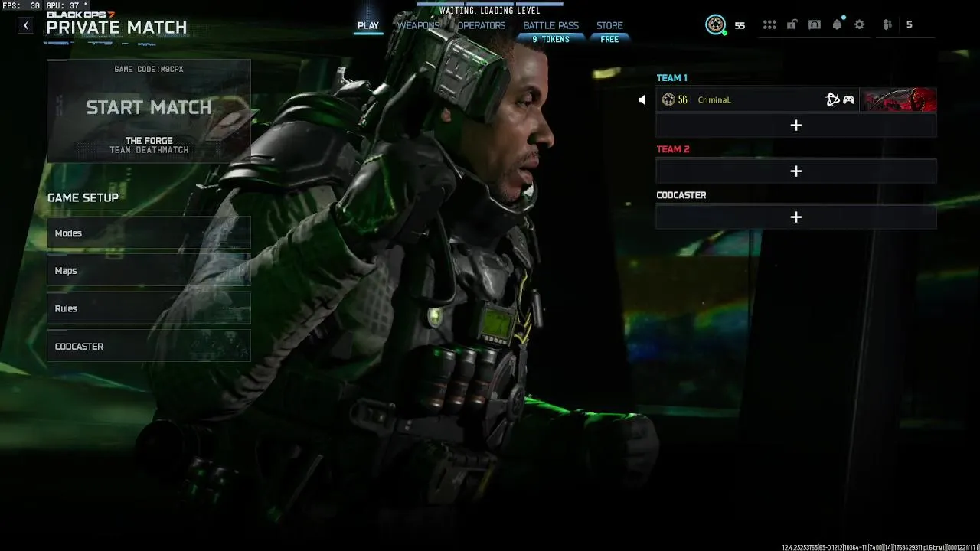
Task: Open CODCaster settings in Game Setup
Action: click(x=149, y=347)
